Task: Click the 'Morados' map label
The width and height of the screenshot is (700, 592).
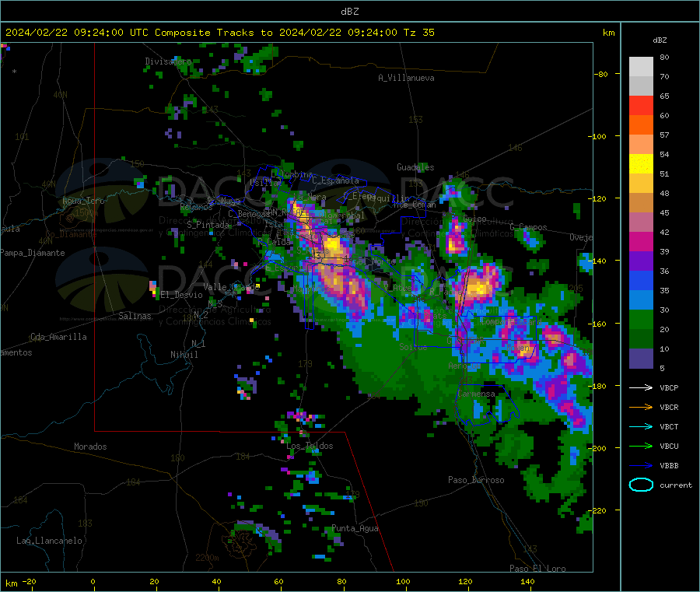Action: click(90, 447)
